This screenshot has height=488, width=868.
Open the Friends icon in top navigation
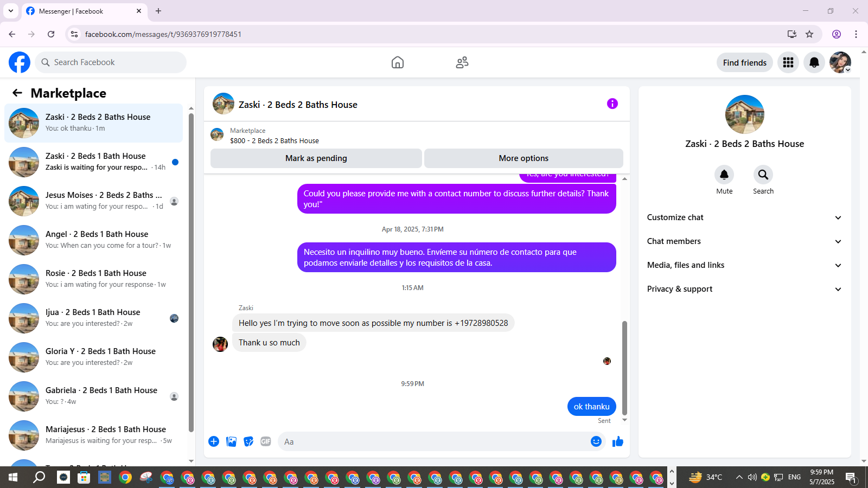[462, 62]
